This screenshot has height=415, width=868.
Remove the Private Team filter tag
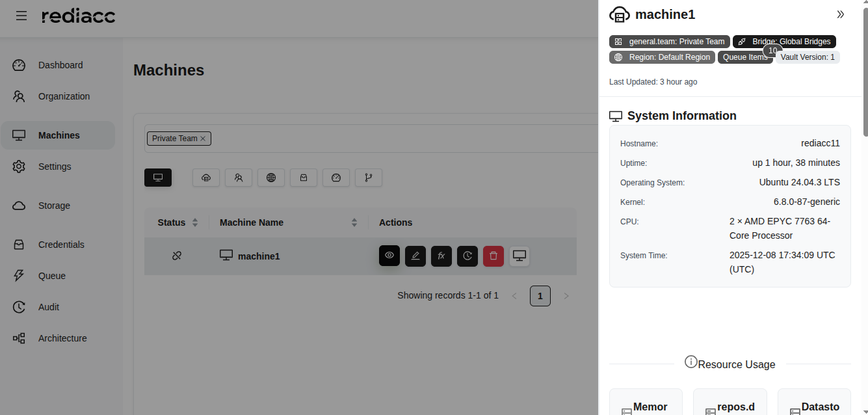coord(203,139)
